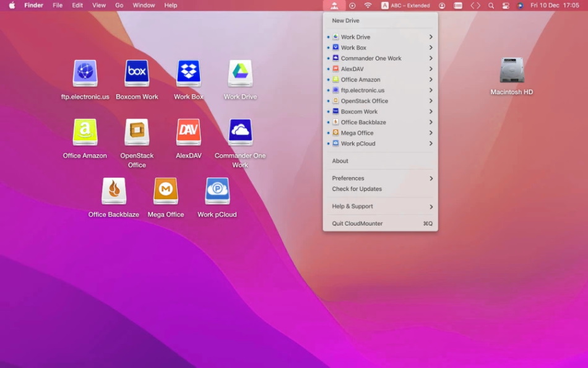Image resolution: width=588 pixels, height=368 pixels.
Task: Open the Finder menu
Action: pos(34,5)
